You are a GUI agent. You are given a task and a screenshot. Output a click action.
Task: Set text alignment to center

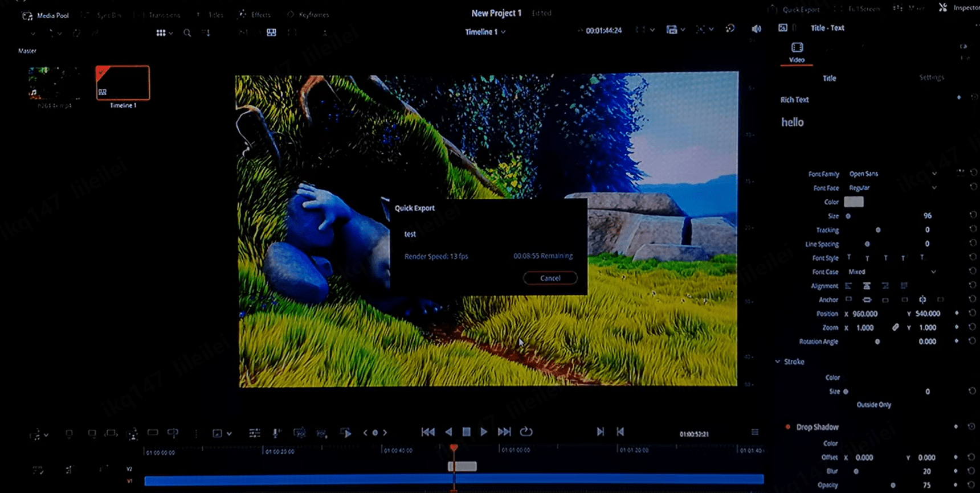tap(867, 286)
